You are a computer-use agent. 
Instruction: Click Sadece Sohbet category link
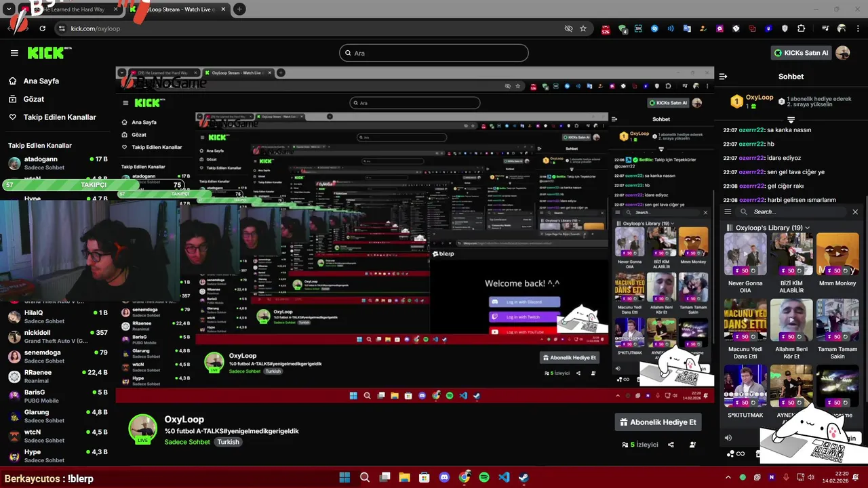pyautogui.click(x=187, y=442)
